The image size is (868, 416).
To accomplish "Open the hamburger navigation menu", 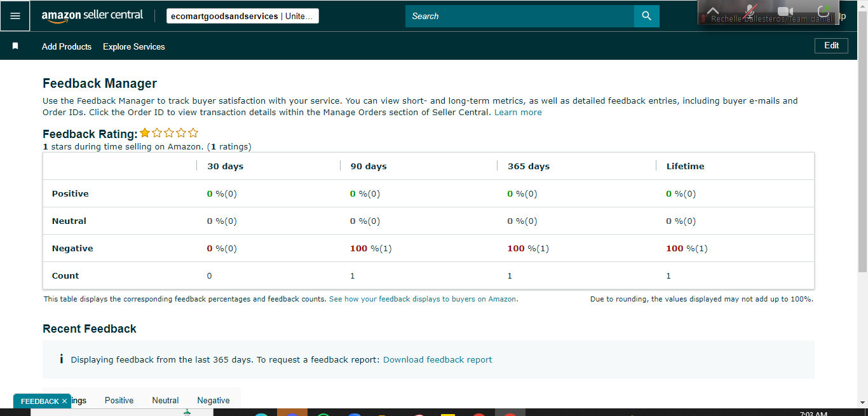I will (x=15, y=16).
